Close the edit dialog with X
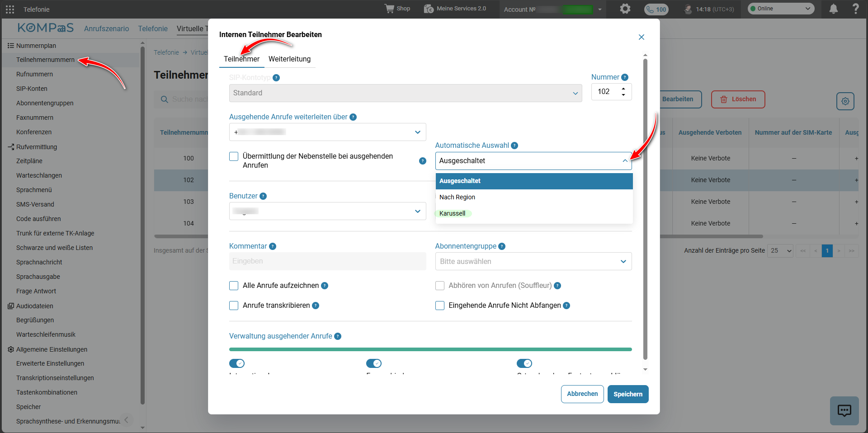 641,37
